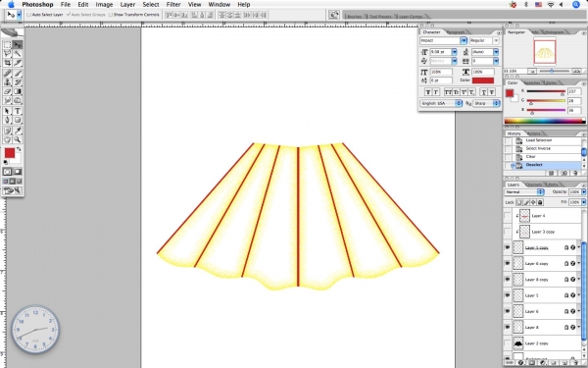Enable Auto Select Layer checkbox
This screenshot has height=368, width=588.
28,15
